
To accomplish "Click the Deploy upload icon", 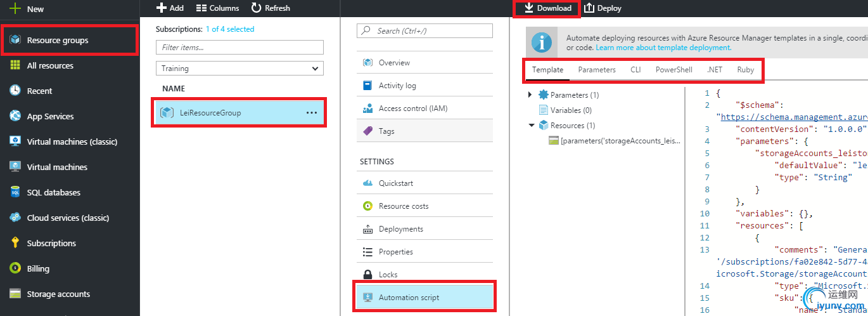I will [x=589, y=8].
